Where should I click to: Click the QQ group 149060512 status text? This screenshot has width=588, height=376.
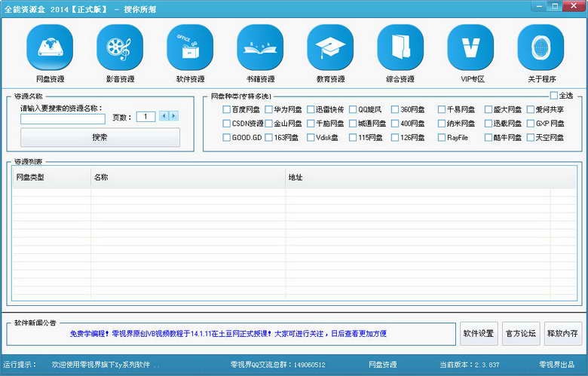pyautogui.click(x=278, y=365)
